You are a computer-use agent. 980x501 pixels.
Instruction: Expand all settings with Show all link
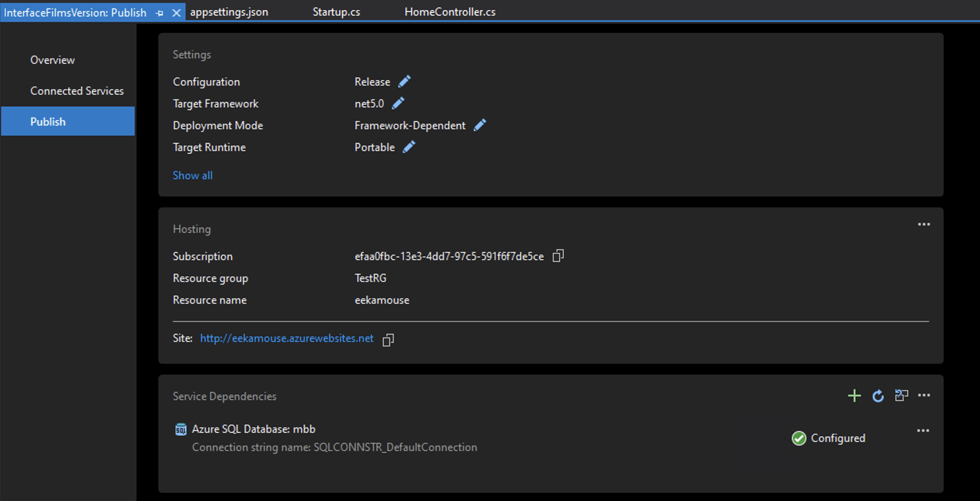[192, 175]
